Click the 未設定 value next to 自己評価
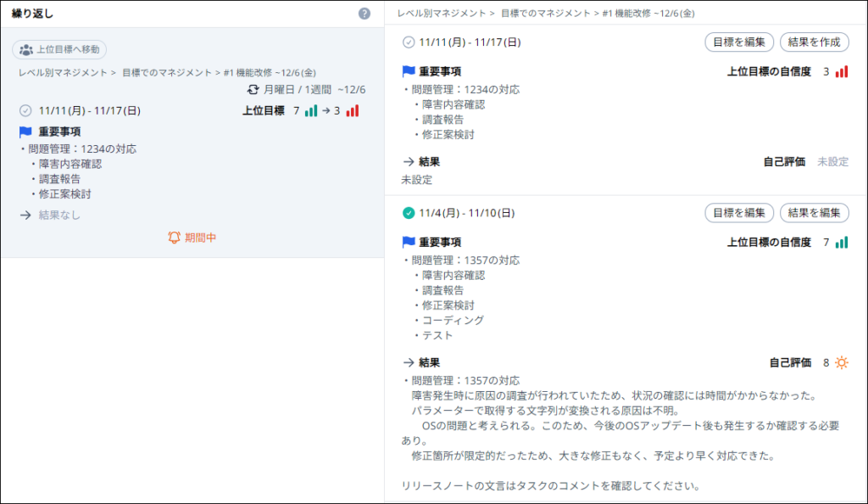The height and width of the screenshot is (504, 868). [x=833, y=162]
